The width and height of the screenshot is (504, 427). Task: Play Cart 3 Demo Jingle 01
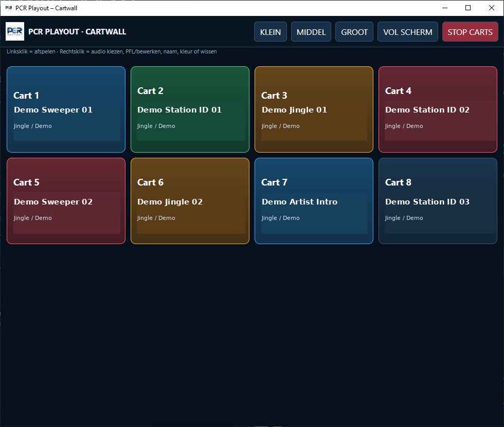click(x=314, y=109)
